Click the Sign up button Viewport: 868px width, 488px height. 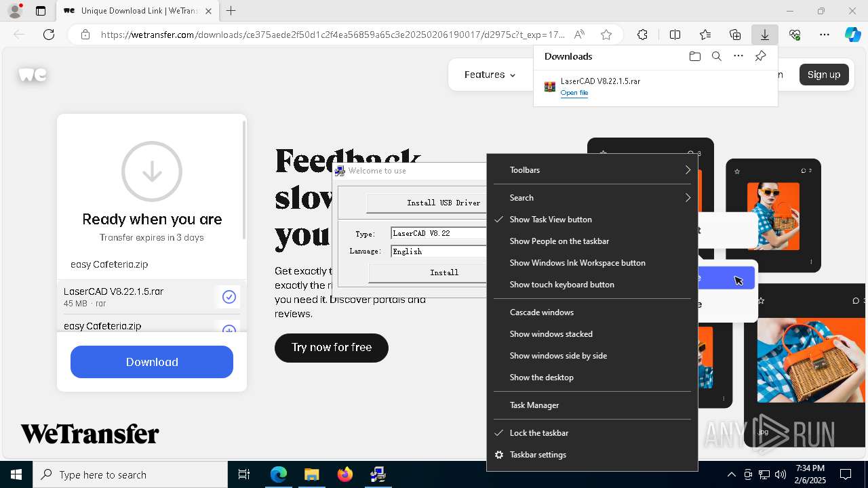[x=824, y=75]
